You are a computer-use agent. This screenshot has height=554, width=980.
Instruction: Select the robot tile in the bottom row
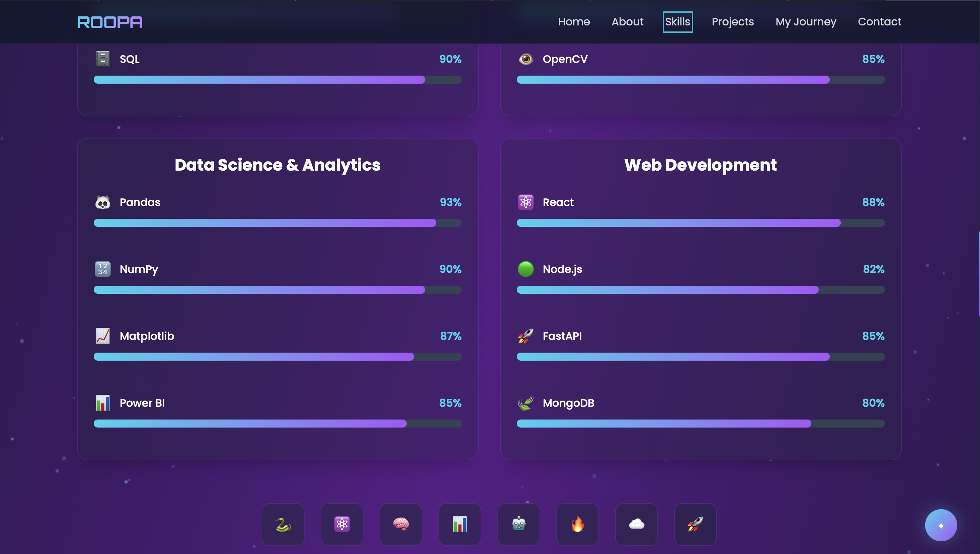pos(519,524)
